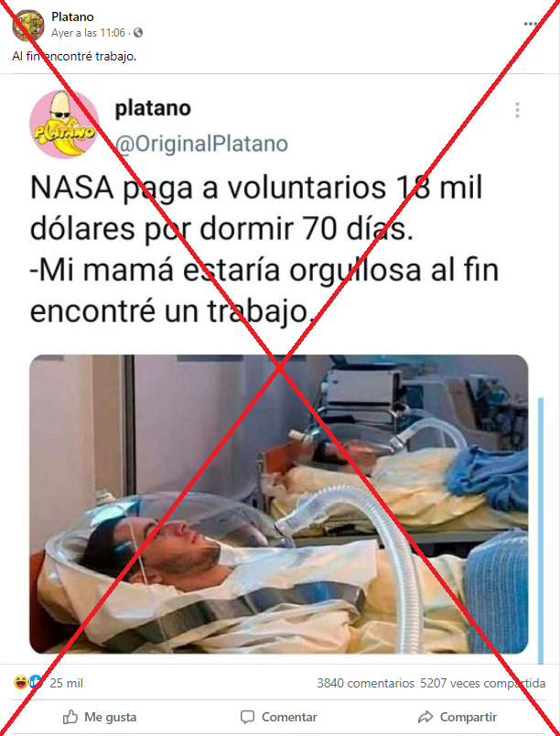Click the Platano page profile picture
Screen dimensions: 560x736
click(28, 26)
